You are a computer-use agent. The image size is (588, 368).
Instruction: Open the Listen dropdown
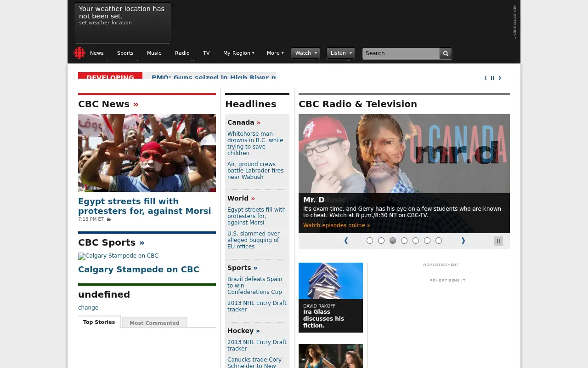(340, 53)
